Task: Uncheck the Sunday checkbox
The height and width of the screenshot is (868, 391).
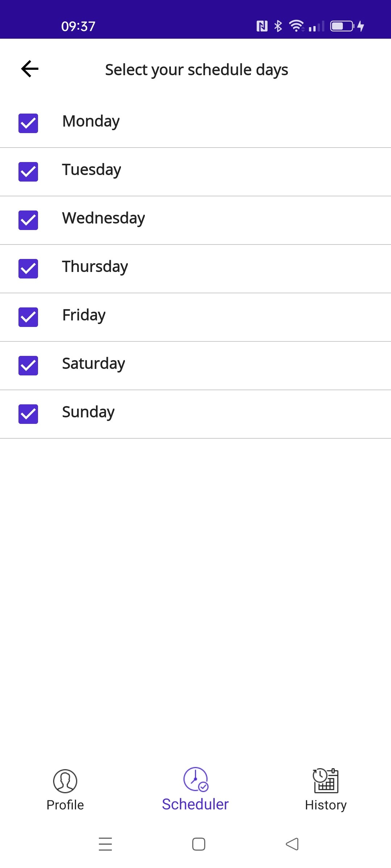Action: click(28, 414)
